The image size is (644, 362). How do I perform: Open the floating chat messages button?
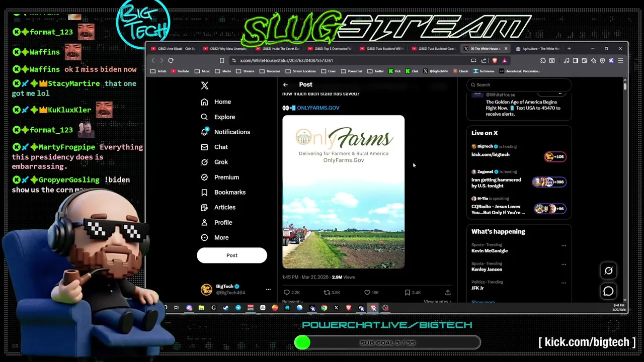608,291
